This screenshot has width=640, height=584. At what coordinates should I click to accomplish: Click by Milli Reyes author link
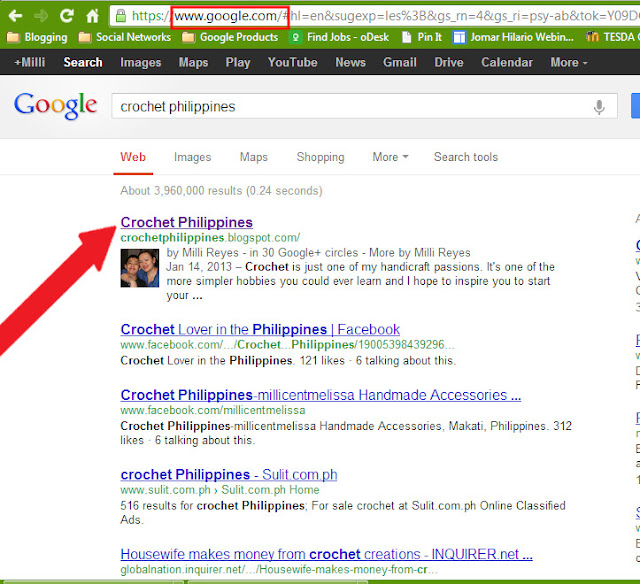click(x=202, y=253)
